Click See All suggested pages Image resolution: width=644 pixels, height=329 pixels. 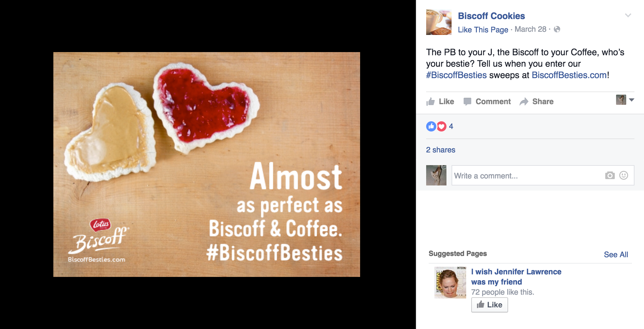[616, 254]
